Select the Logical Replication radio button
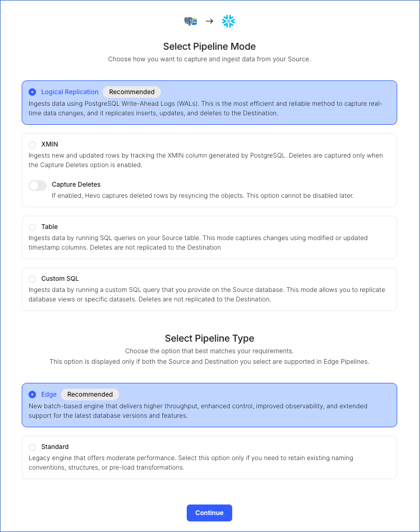The height and width of the screenshot is (532, 420). pos(32,91)
